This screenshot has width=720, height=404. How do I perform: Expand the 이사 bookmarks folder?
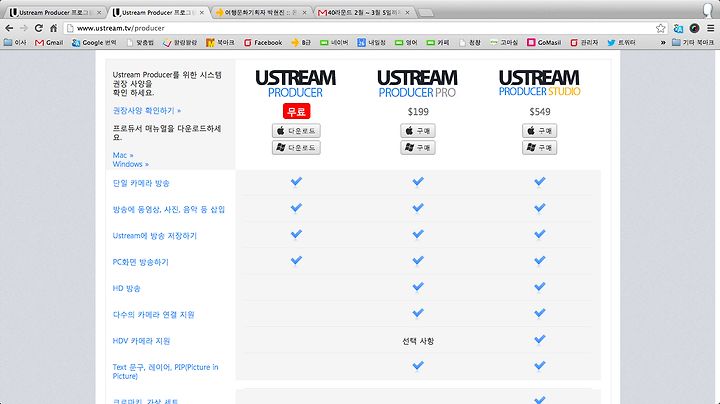coord(15,42)
